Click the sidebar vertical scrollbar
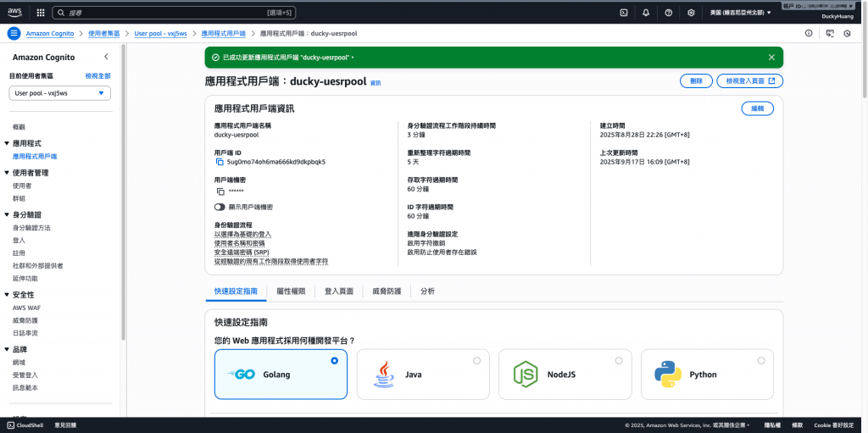The width and height of the screenshot is (868, 433). (124, 194)
